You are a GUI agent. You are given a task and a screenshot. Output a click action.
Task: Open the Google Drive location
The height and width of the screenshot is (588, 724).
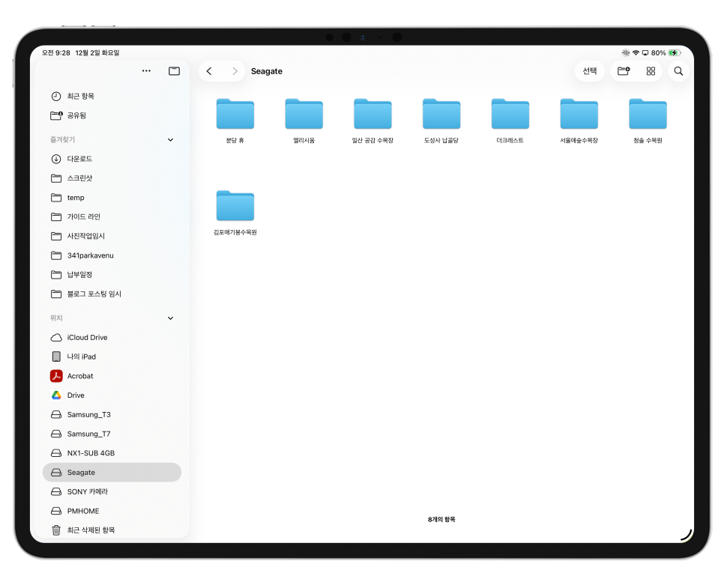112,395
